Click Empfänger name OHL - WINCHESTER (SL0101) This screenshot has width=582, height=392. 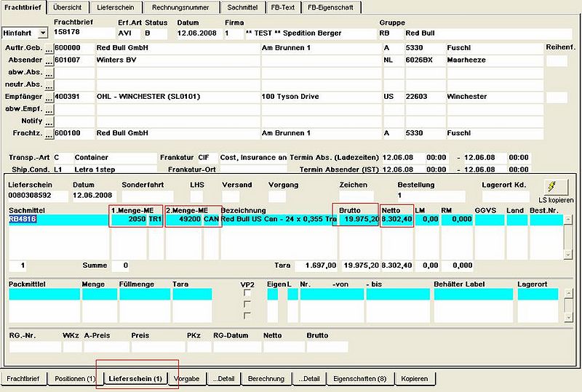(x=178, y=97)
